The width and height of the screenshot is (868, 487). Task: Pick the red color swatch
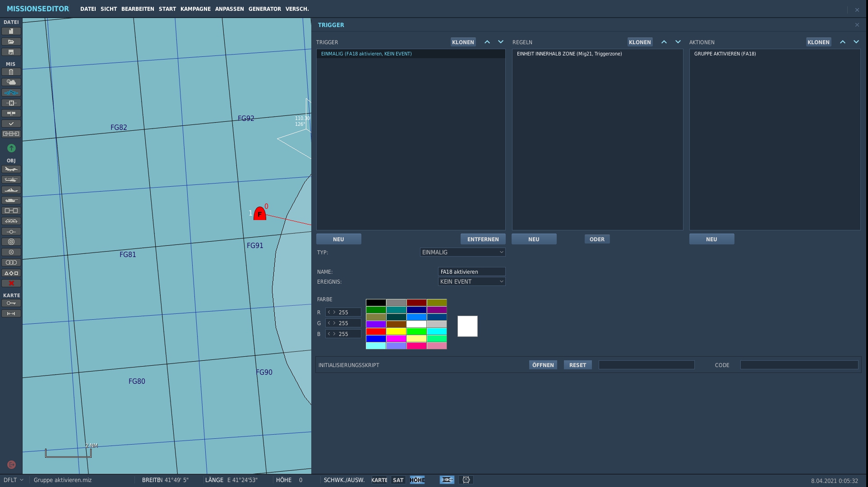pyautogui.click(x=376, y=331)
